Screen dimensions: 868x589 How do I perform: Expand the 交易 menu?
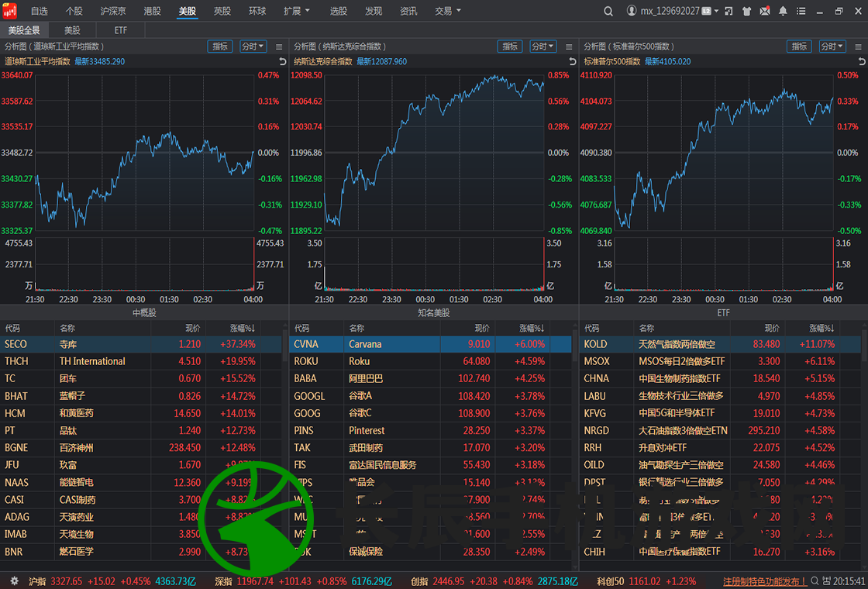tap(448, 11)
